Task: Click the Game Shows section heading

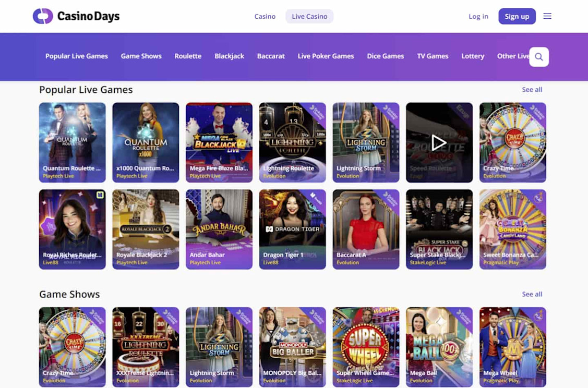Action: [69, 294]
